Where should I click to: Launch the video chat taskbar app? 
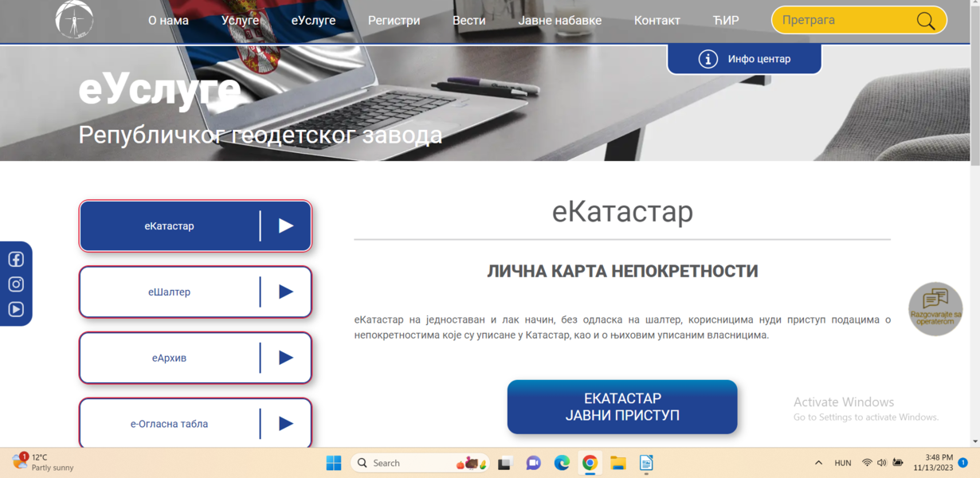[x=533, y=463]
